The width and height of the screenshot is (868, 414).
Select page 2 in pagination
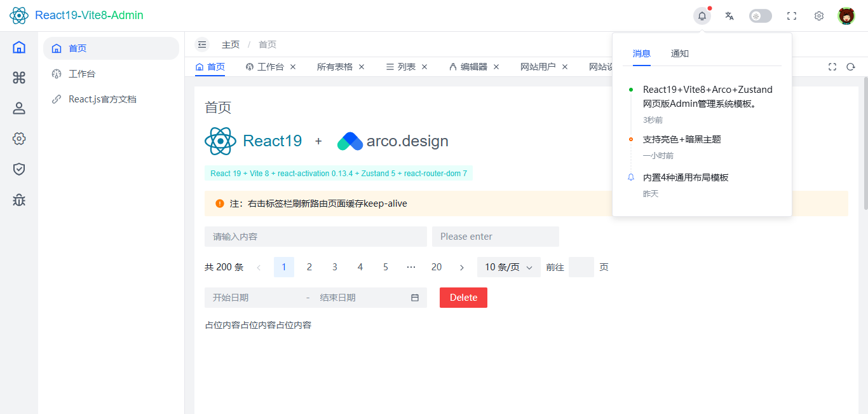click(x=309, y=267)
